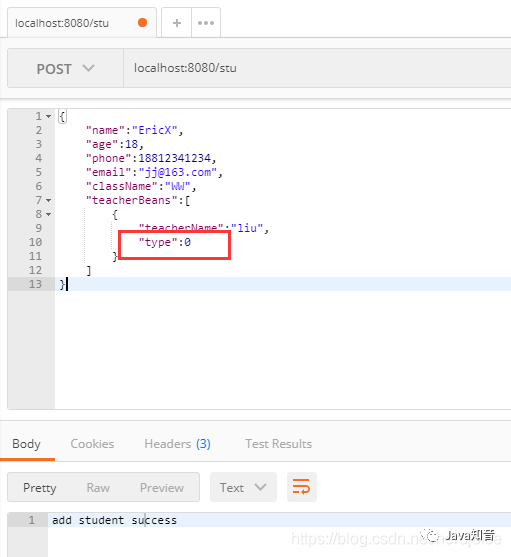The width and height of the screenshot is (511, 557).
Task: Collapse the teacher object at line 8
Action: pos(49,214)
